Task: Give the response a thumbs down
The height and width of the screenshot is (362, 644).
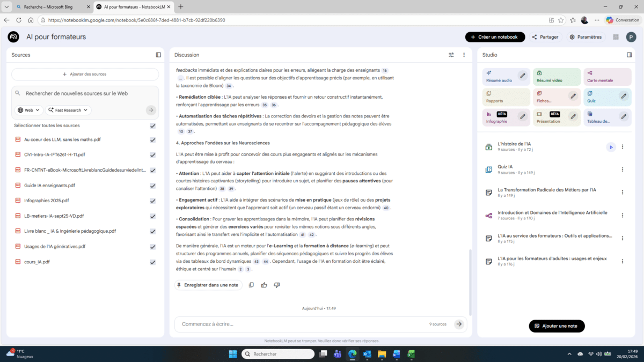Action: tap(277, 285)
